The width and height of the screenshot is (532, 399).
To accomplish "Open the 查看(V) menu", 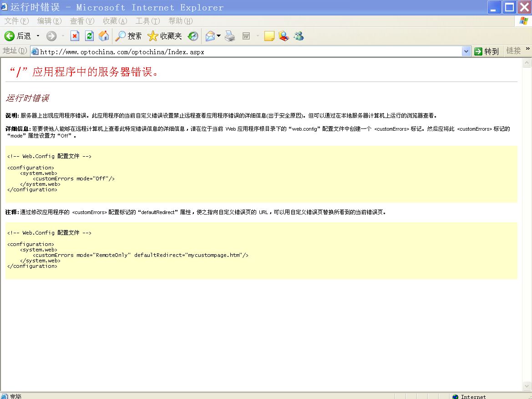I will point(82,21).
